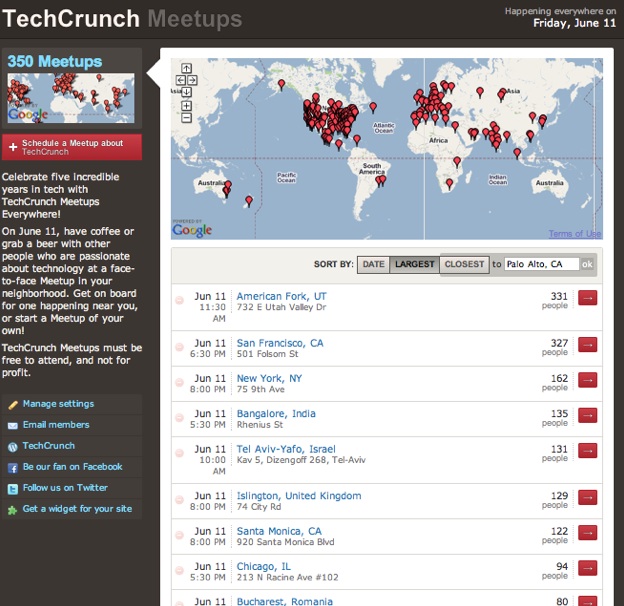
Task: Pan the map right with arrow button
Action: tap(192, 80)
